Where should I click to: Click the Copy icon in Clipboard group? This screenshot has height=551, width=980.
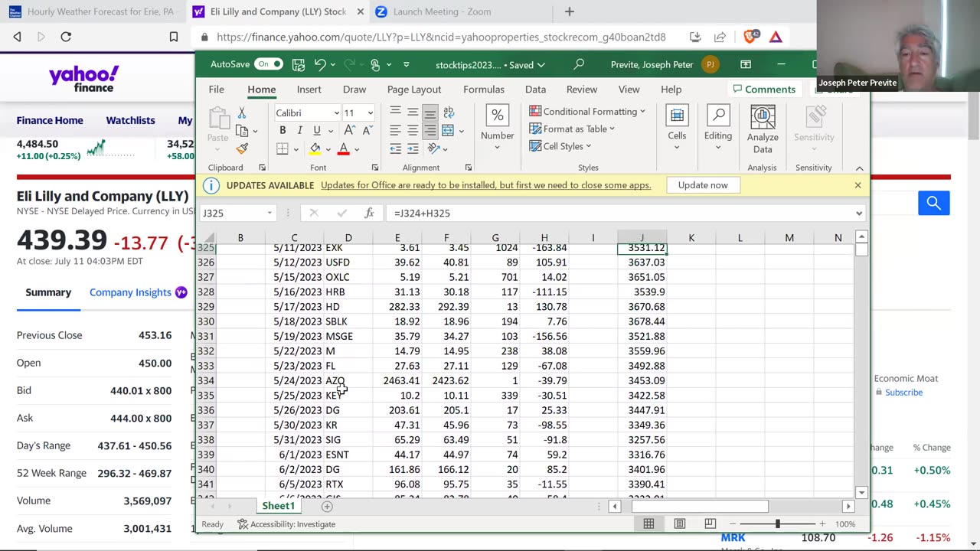click(x=242, y=131)
